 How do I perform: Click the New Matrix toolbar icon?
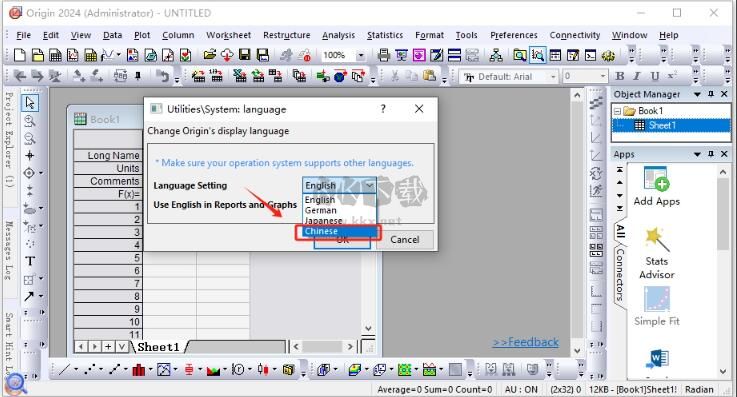91,55
